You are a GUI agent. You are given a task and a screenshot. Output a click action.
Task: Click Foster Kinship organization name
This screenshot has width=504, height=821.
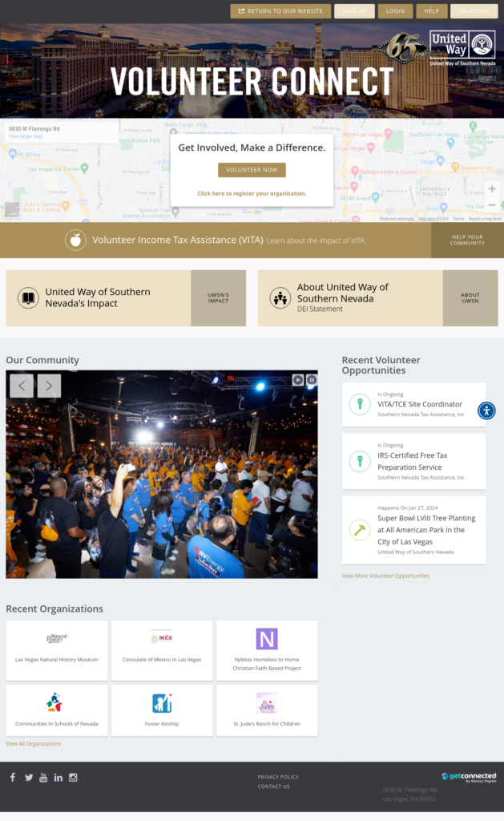pyautogui.click(x=162, y=724)
